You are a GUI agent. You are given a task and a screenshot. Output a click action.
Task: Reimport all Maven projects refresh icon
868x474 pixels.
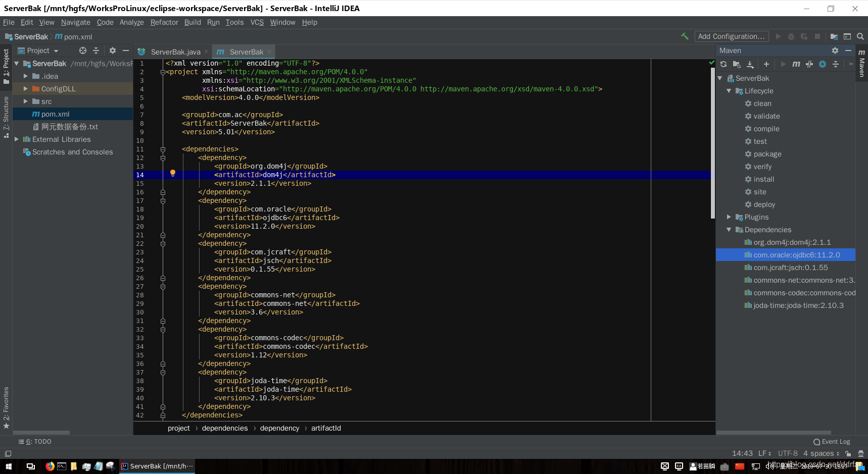click(724, 64)
